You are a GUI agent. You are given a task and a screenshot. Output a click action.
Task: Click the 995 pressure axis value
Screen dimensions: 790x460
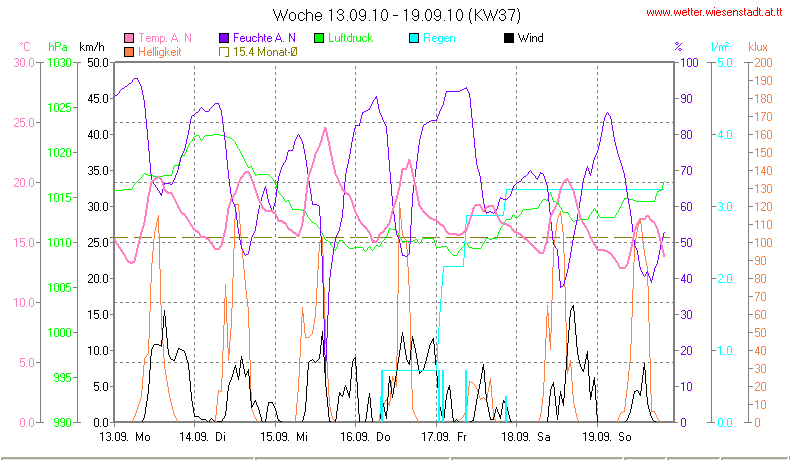click(63, 378)
